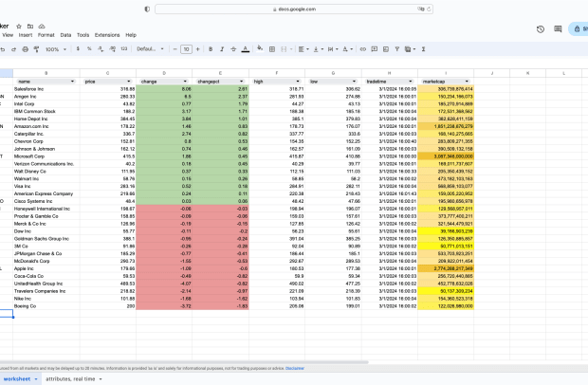Open version history clock icon
The image size is (588, 385).
point(541,29)
